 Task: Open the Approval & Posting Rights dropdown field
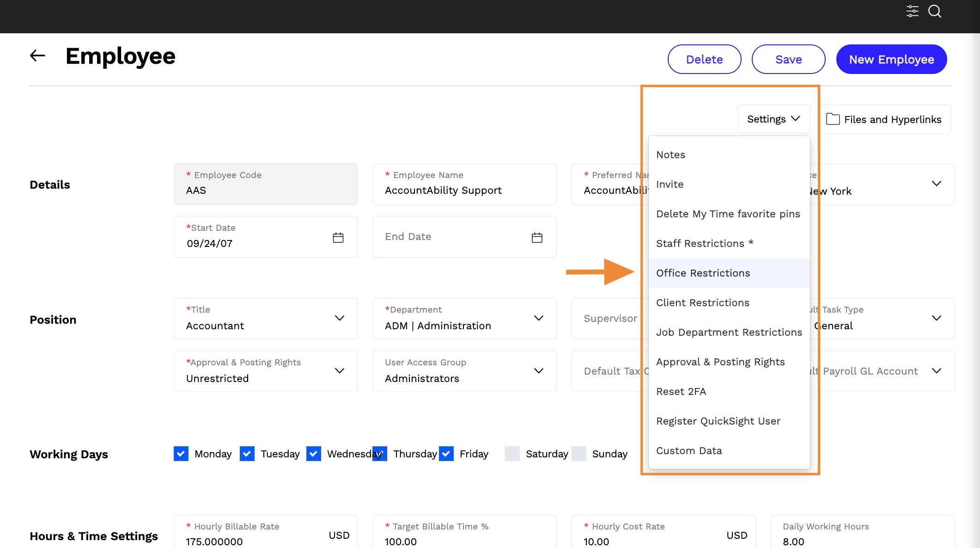click(x=266, y=371)
